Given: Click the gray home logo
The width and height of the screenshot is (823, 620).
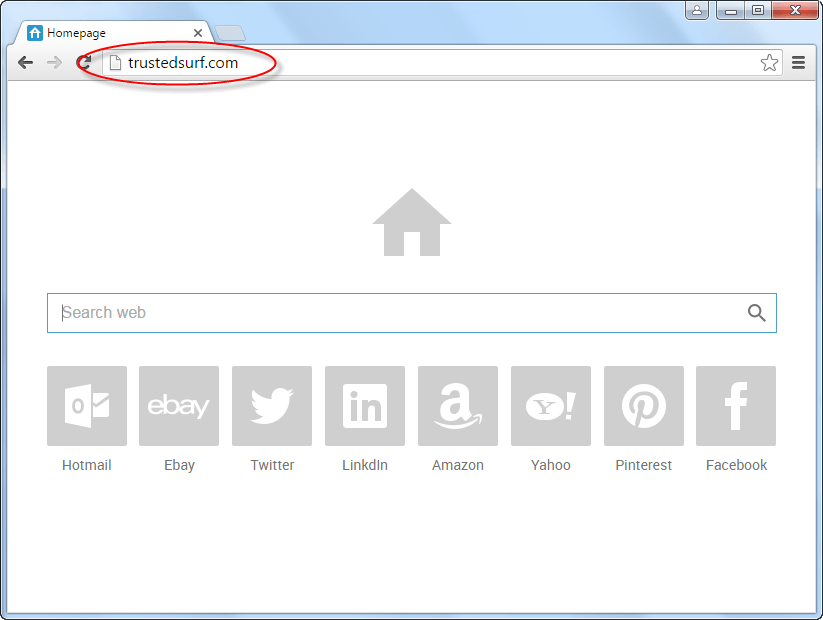Looking at the screenshot, I should (412, 223).
